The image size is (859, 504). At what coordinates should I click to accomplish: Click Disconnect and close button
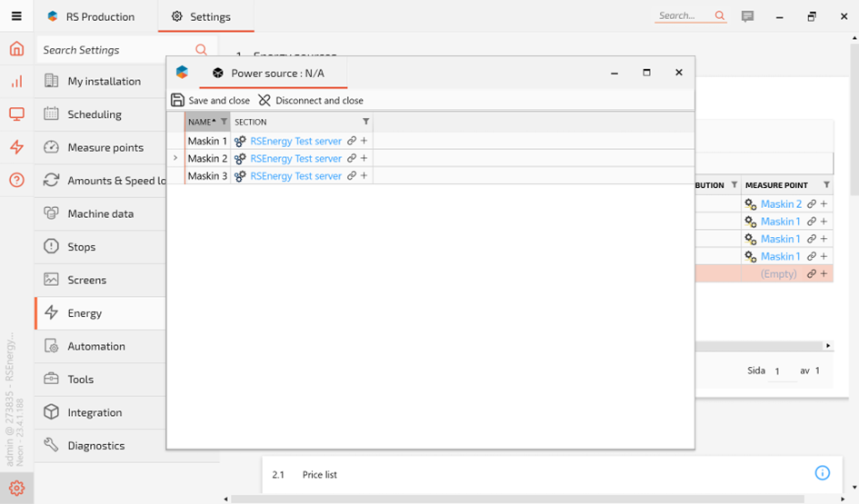(x=311, y=101)
